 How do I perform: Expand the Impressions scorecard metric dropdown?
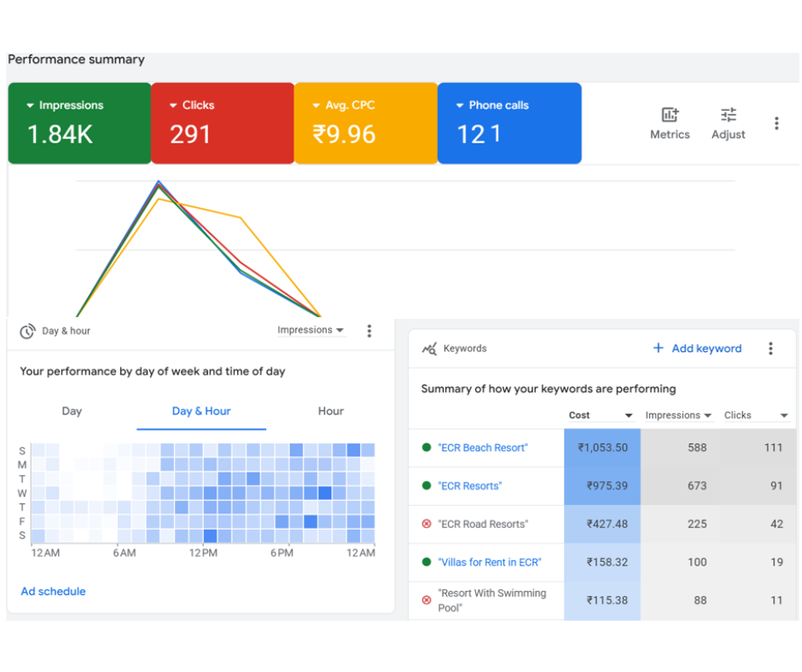31,106
